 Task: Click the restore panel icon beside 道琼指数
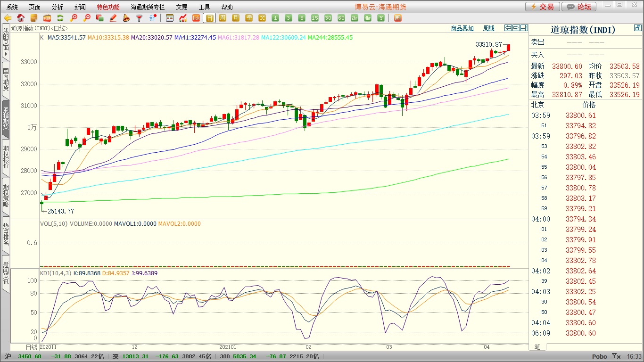pyautogui.click(x=638, y=28)
